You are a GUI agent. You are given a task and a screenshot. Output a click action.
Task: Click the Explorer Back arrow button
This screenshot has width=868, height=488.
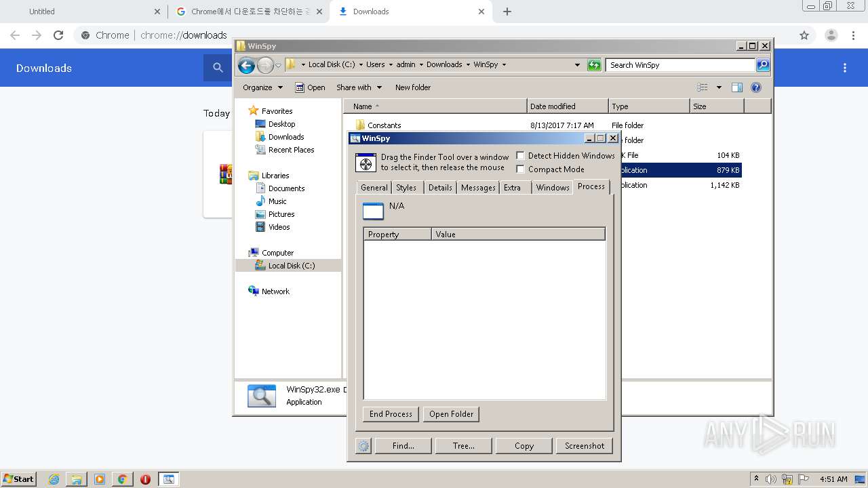246,65
